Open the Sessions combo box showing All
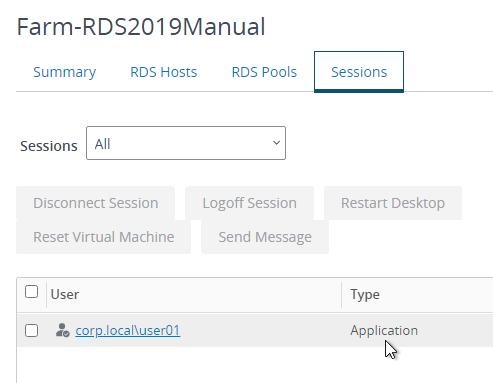Viewport: 493px width, 383px height. [x=186, y=143]
